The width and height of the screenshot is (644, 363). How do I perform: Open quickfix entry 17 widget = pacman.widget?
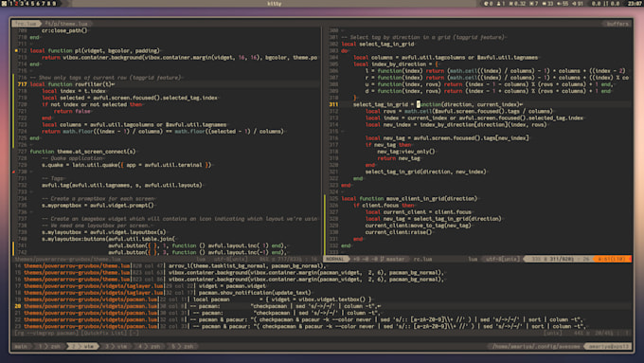(232, 286)
